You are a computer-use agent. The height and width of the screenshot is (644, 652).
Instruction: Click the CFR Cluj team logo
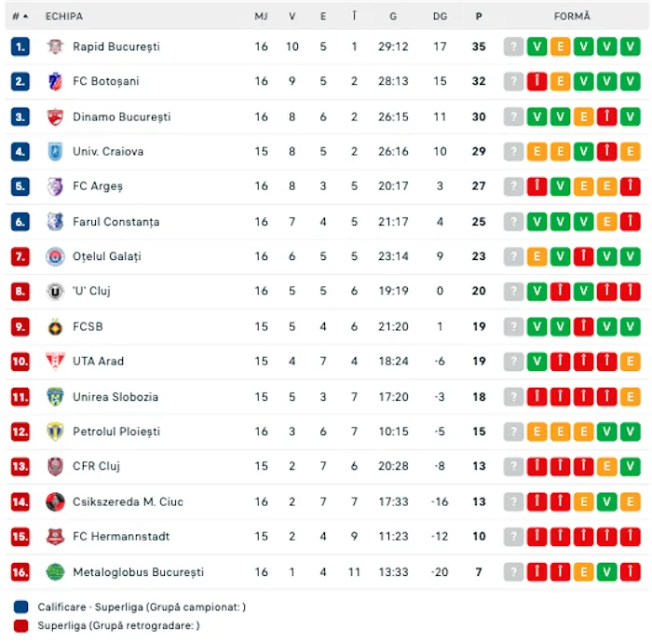(x=55, y=466)
